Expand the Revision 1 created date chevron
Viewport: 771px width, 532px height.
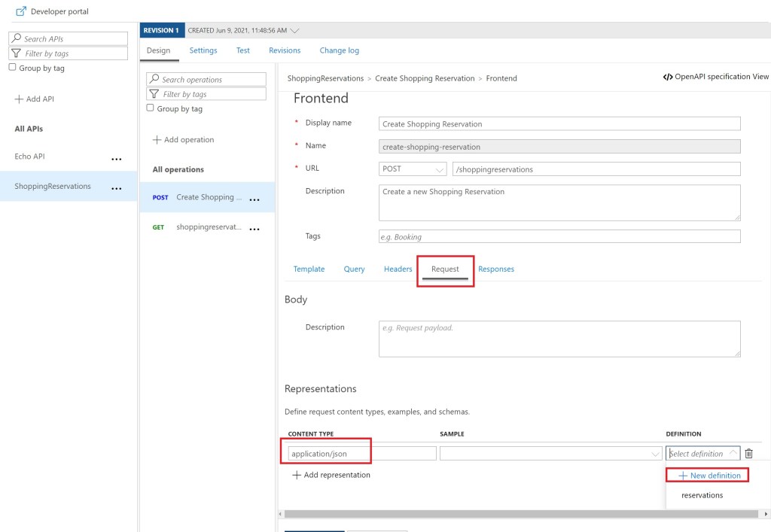[x=294, y=31]
